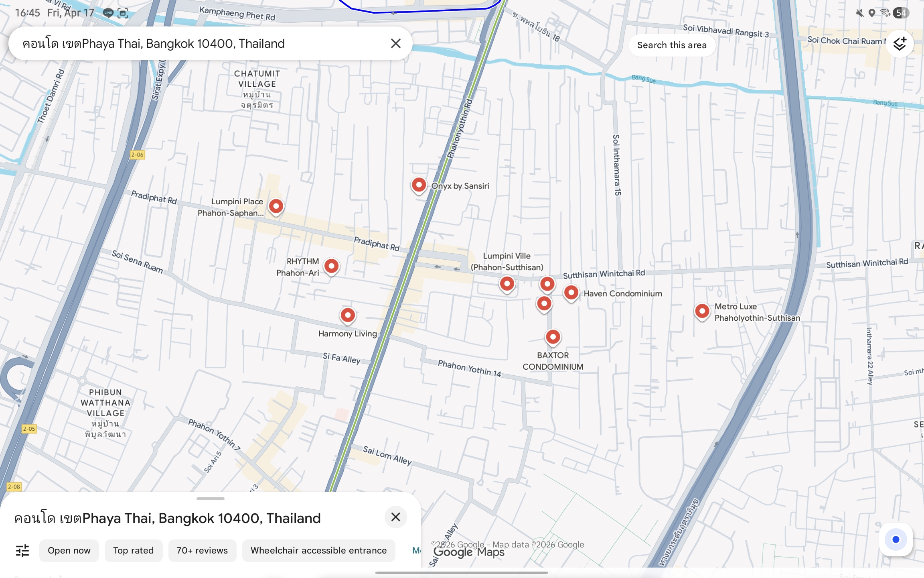Select the unlabeled pin above BAXTOR pin

[x=544, y=304]
